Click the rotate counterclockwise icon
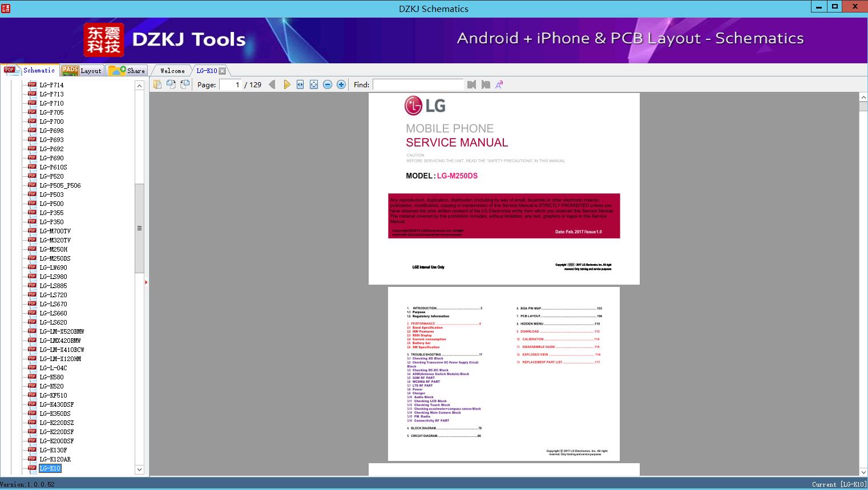The width and height of the screenshot is (868, 490). coord(171,84)
